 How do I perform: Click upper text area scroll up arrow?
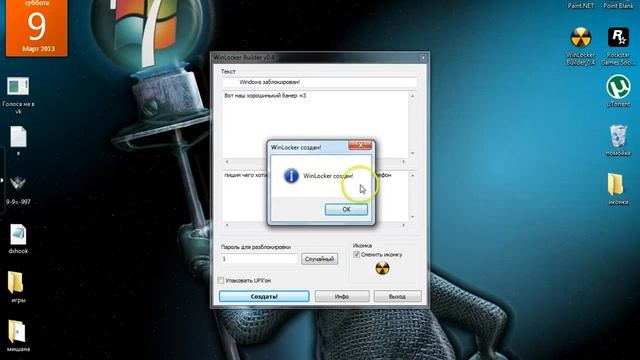coord(412,96)
